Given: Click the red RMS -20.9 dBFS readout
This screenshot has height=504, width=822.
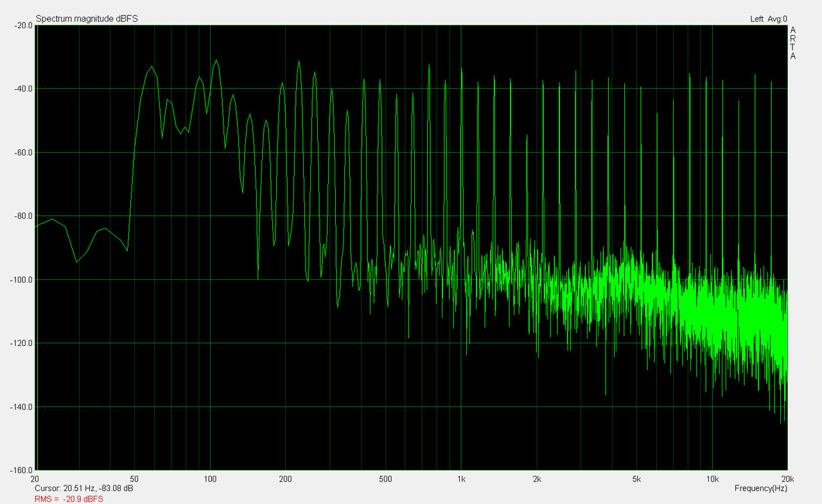Looking at the screenshot, I should [69, 499].
